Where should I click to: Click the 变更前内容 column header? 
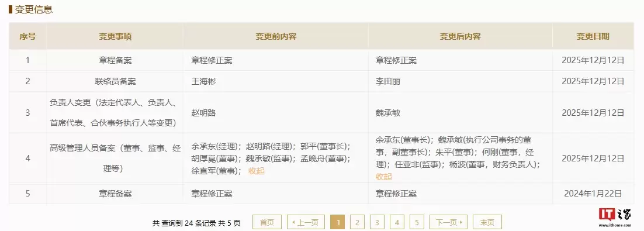coord(276,36)
